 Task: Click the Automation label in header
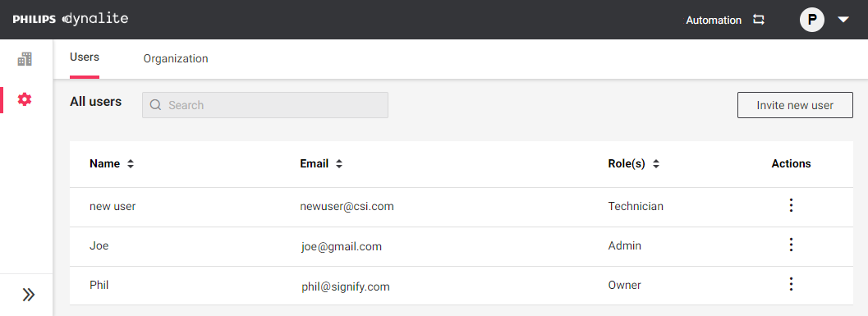coord(714,20)
